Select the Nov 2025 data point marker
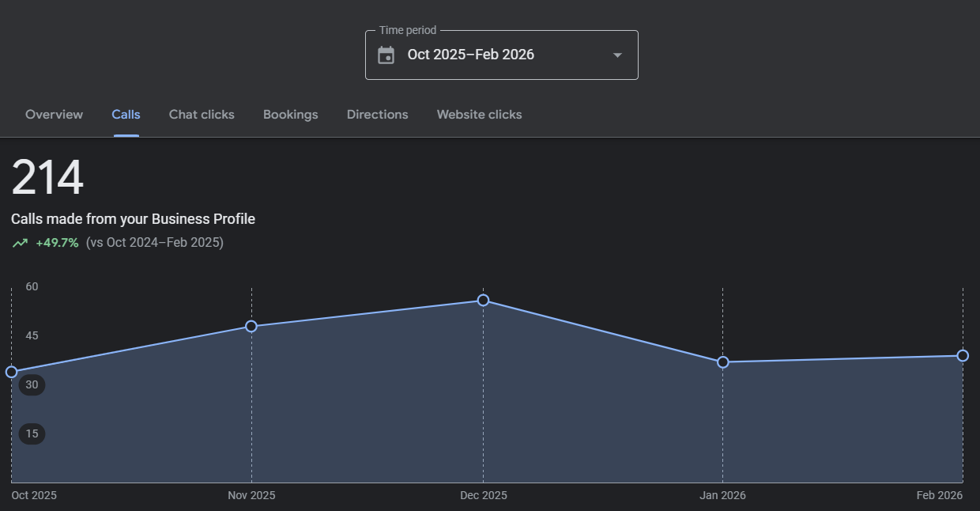Viewport: 980px width, 511px height. pos(251,326)
